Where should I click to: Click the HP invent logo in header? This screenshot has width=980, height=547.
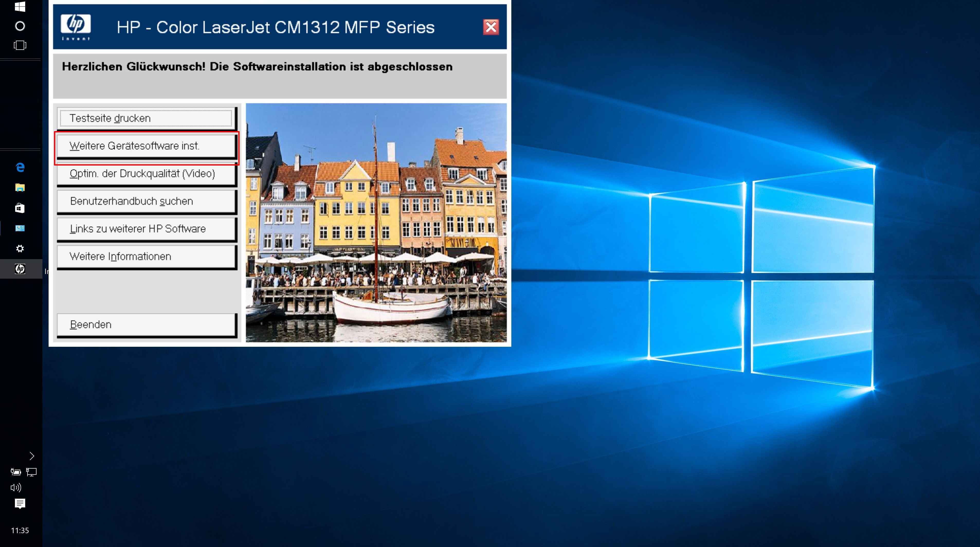[x=75, y=27]
